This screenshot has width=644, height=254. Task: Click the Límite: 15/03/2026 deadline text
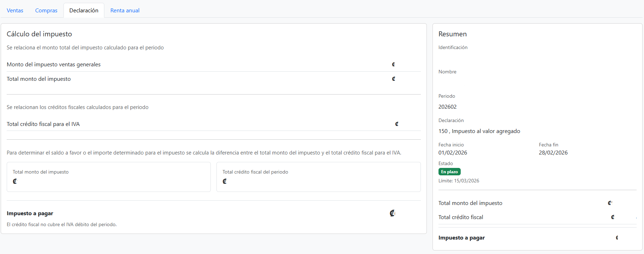(x=459, y=181)
